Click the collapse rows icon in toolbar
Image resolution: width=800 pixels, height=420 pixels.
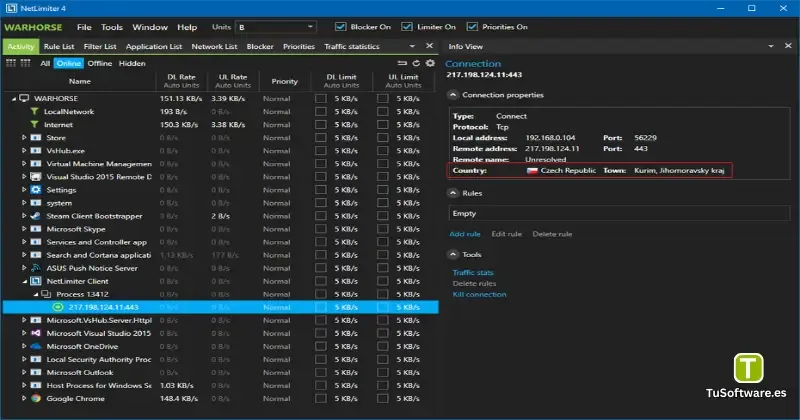pos(402,63)
